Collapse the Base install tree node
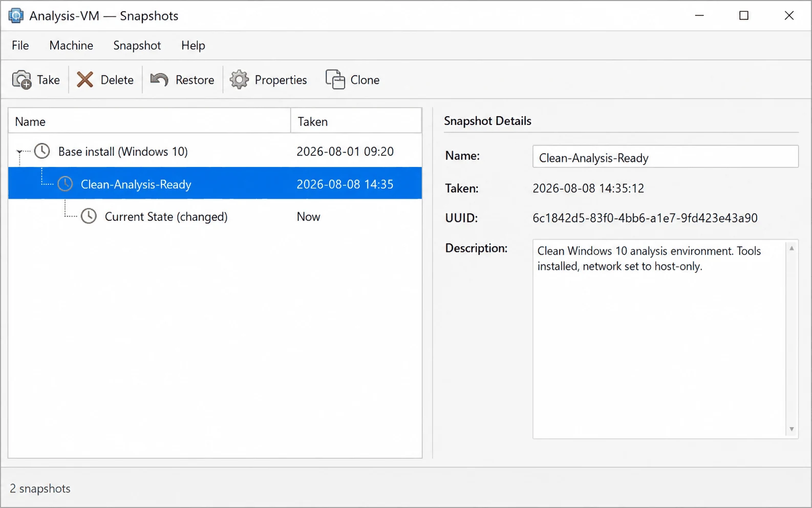 click(x=19, y=152)
